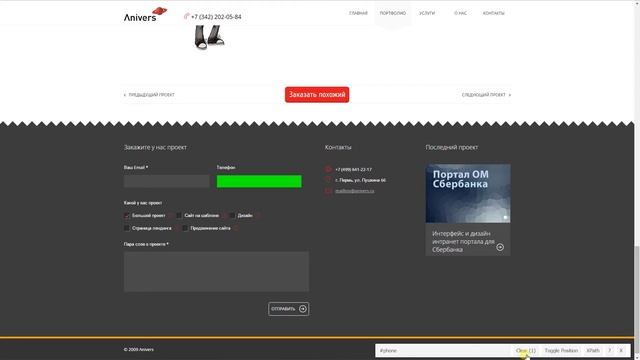Click the contact phone +7 (499) 641-22-17

coord(353,169)
